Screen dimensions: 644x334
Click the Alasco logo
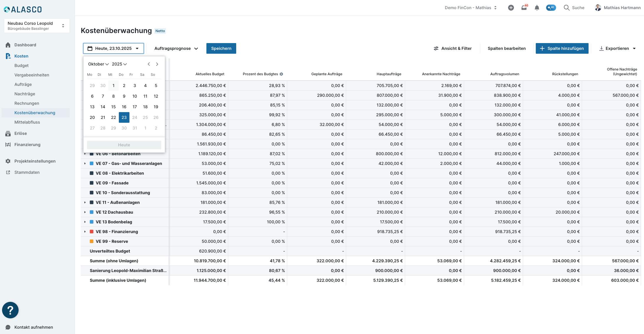pyautogui.click(x=23, y=9)
